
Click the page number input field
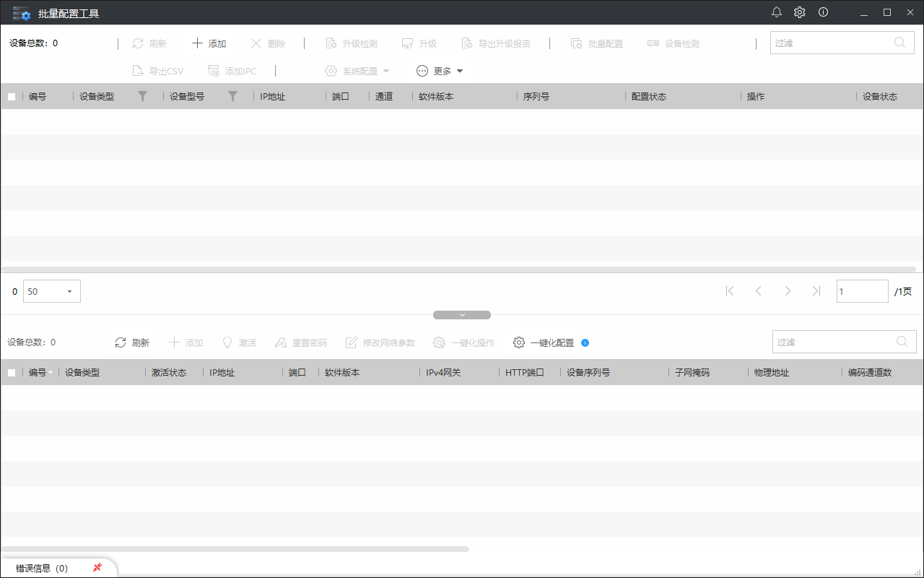[862, 292]
